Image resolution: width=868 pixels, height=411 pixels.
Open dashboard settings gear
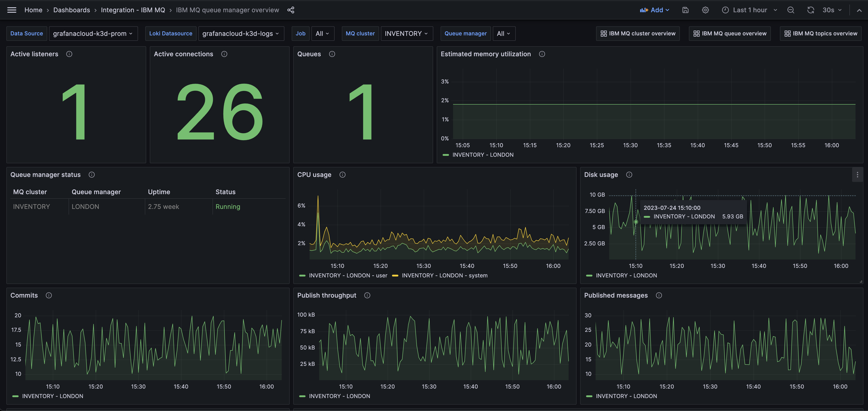705,10
